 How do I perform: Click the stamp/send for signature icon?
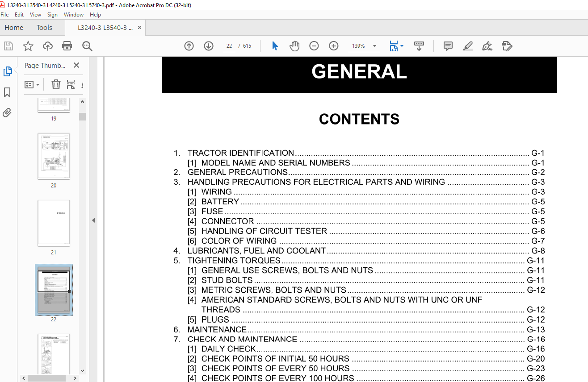click(507, 46)
